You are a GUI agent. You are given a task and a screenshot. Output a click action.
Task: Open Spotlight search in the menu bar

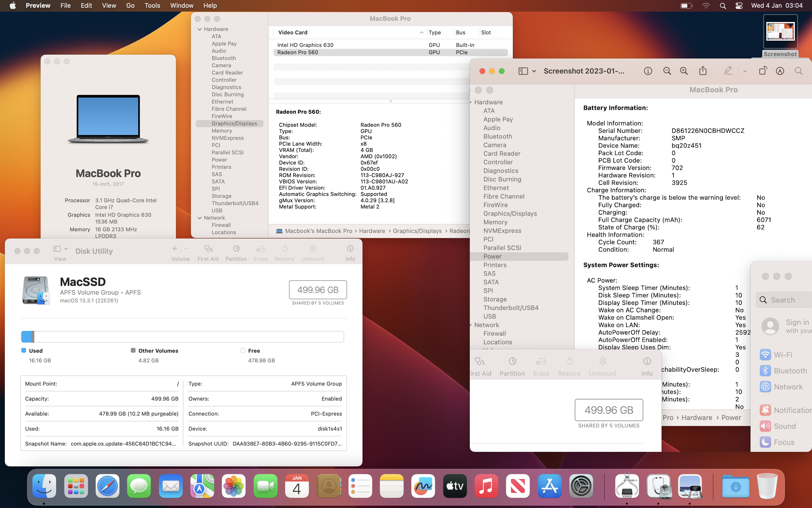click(x=723, y=6)
